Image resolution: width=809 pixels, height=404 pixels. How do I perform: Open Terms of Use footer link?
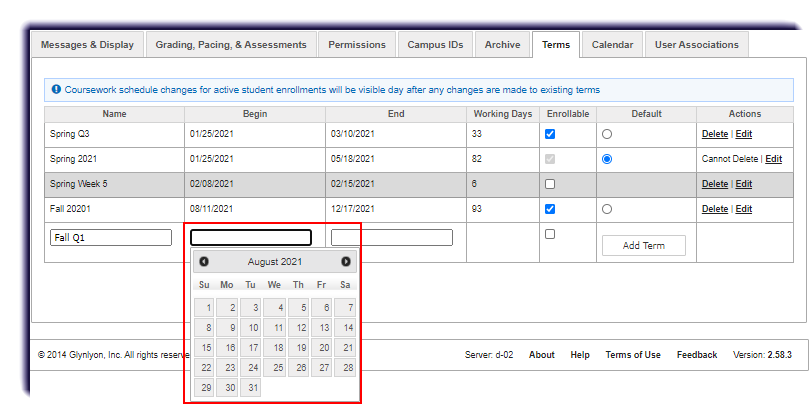pyautogui.click(x=633, y=355)
